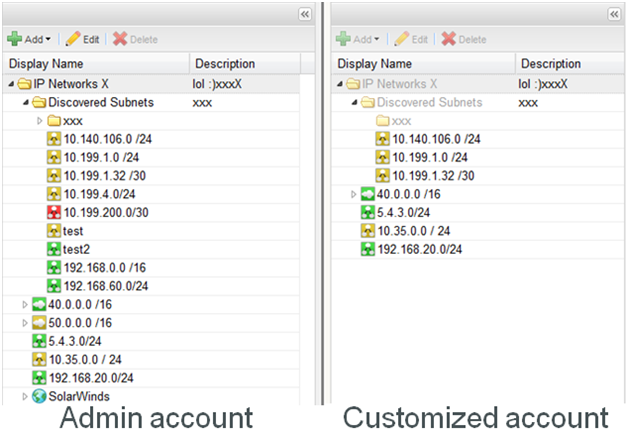Select 10.199.1.0 /24 text in Customized panel
Screen dimensions: 628x435
[x=430, y=157]
